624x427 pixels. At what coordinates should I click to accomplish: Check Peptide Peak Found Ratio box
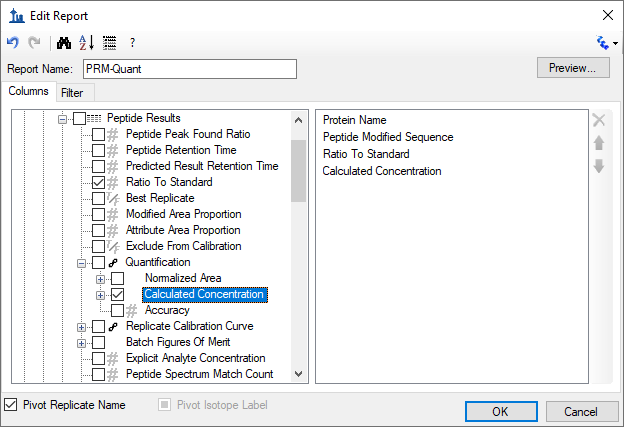(98, 135)
